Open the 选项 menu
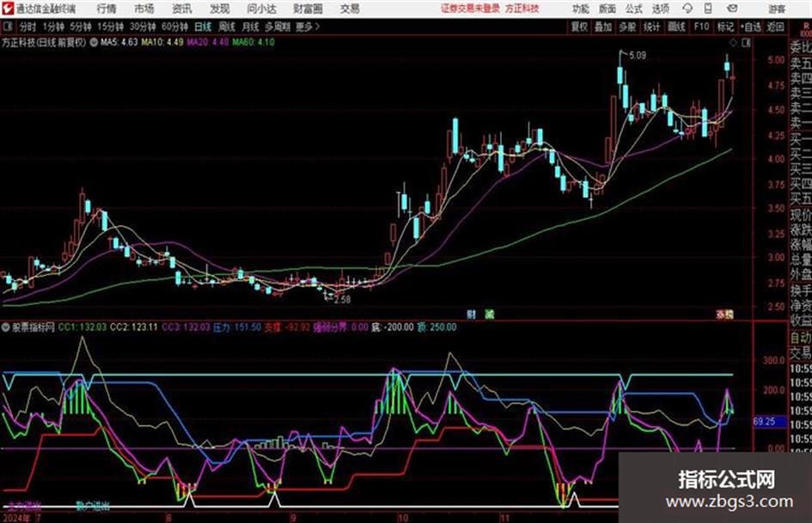 coord(660,9)
